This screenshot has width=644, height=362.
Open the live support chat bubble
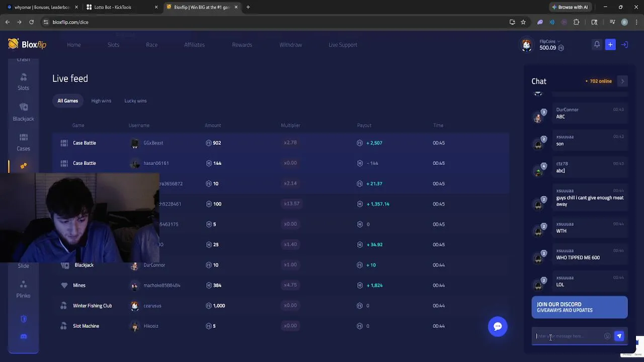498,326
